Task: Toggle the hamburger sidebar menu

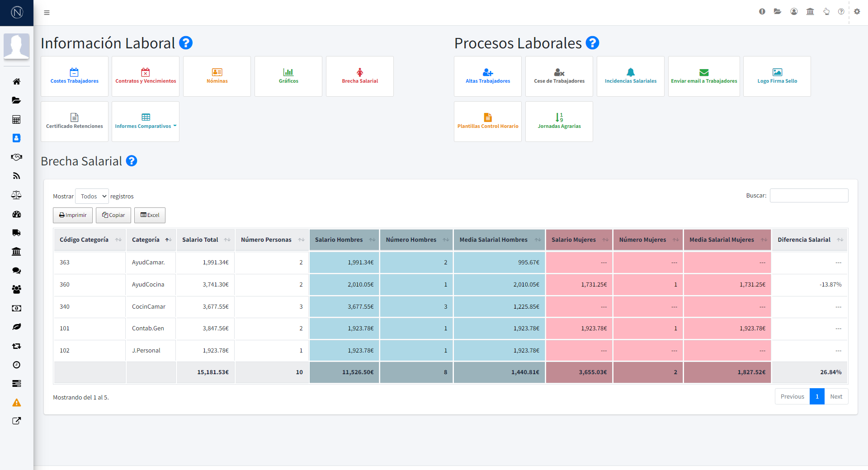Action: click(47, 13)
